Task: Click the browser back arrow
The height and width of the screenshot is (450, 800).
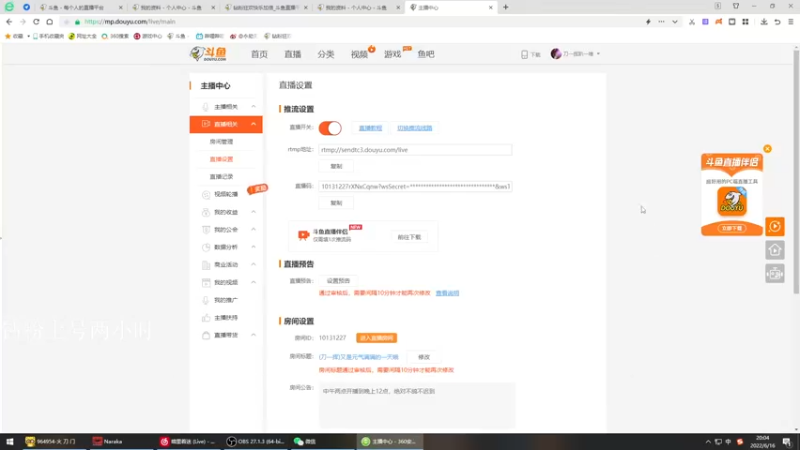Action: 9,22
